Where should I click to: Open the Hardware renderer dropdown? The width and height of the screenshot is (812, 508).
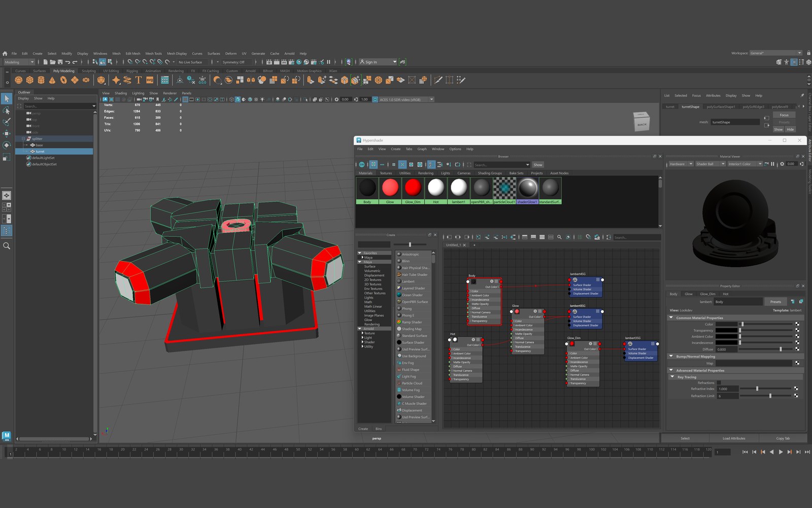681,164
